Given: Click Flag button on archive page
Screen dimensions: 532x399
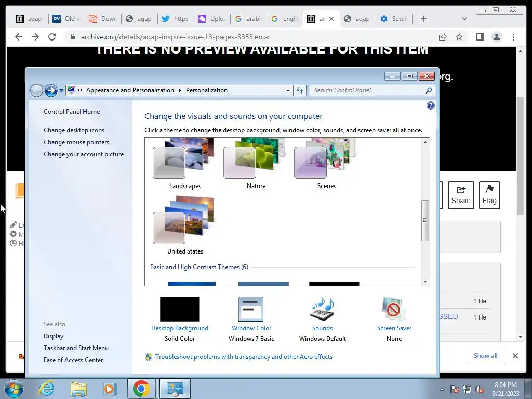Looking at the screenshot, I should [x=489, y=195].
